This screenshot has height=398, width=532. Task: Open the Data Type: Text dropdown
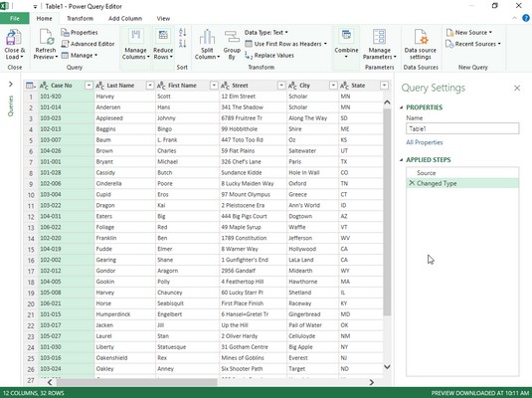266,32
